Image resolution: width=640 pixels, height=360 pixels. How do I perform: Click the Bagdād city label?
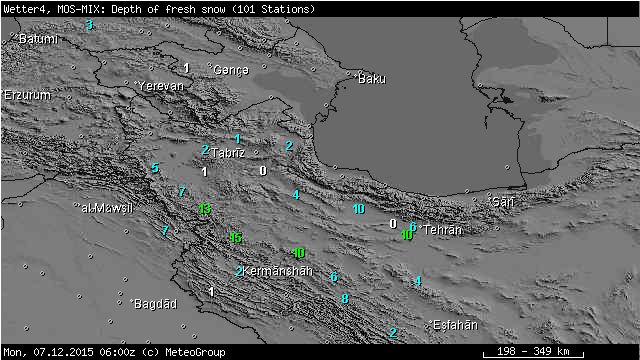155,304
